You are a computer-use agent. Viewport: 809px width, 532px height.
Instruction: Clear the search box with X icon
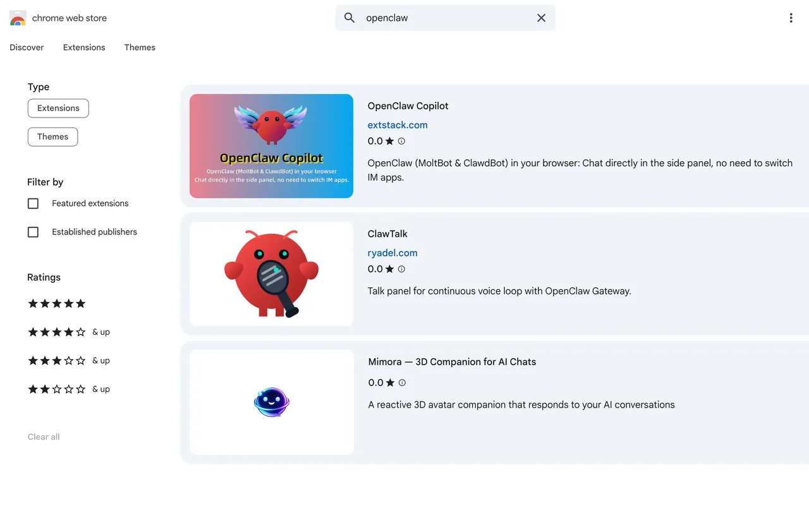click(541, 18)
